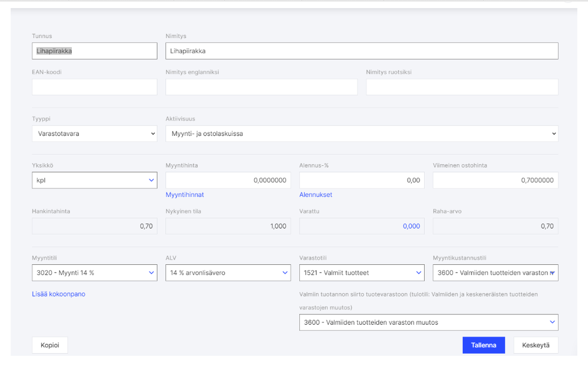The image size is (588, 366).
Task: Open the Myyntihinnat link
Action: click(185, 195)
